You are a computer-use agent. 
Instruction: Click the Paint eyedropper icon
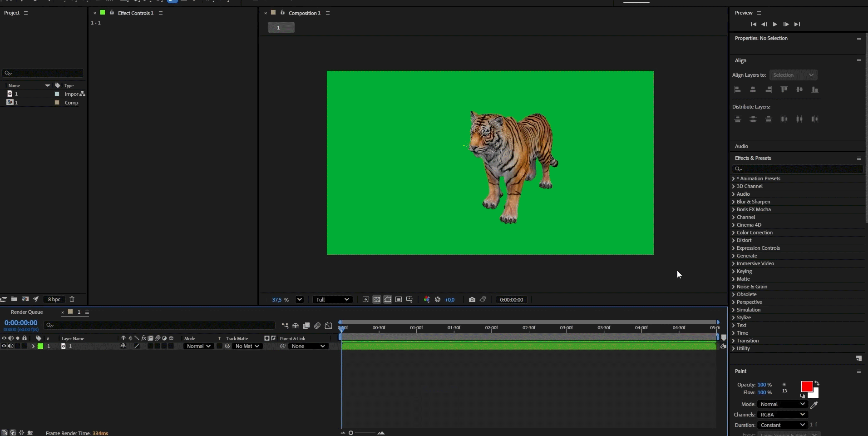point(814,404)
